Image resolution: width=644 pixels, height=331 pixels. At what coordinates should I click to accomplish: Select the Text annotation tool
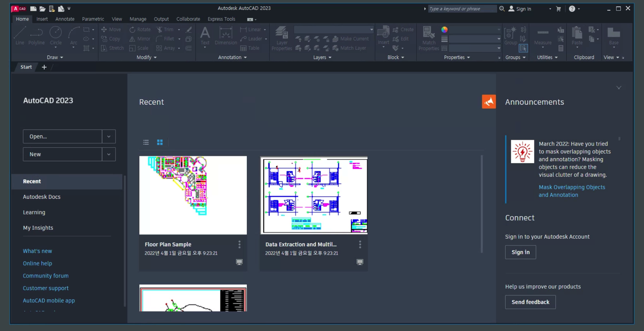pos(205,36)
